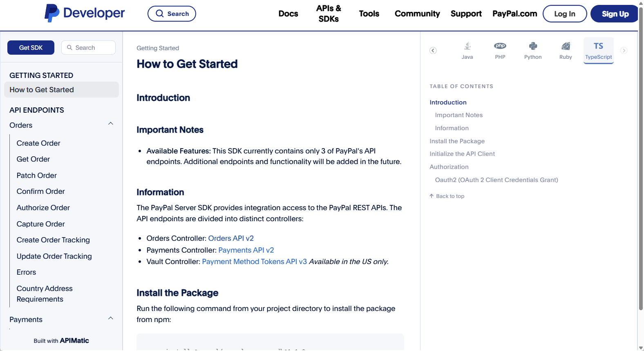Go to next languages using right arrow

tap(624, 51)
